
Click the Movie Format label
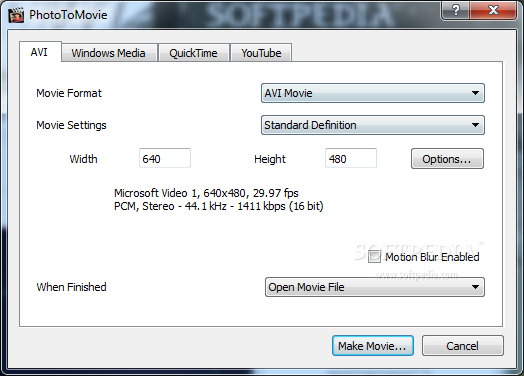click(x=69, y=93)
